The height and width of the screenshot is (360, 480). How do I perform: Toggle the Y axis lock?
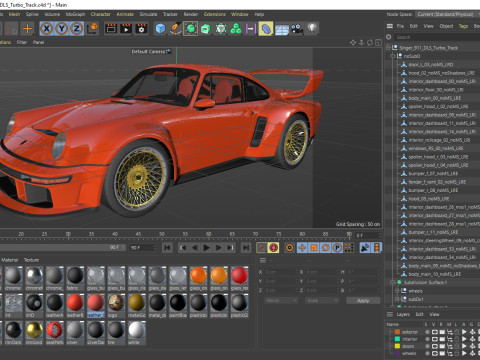click(x=62, y=29)
